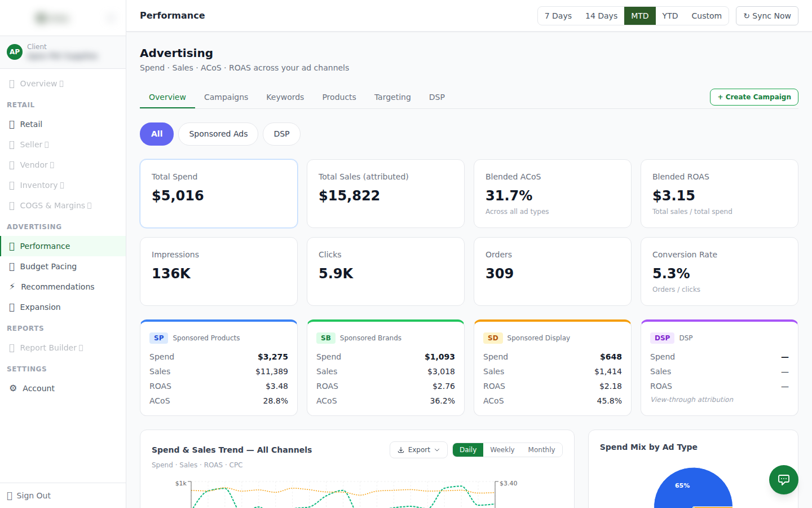Click the Recommendations lightning bolt icon
Viewport: 812px width, 508px height.
(x=12, y=287)
